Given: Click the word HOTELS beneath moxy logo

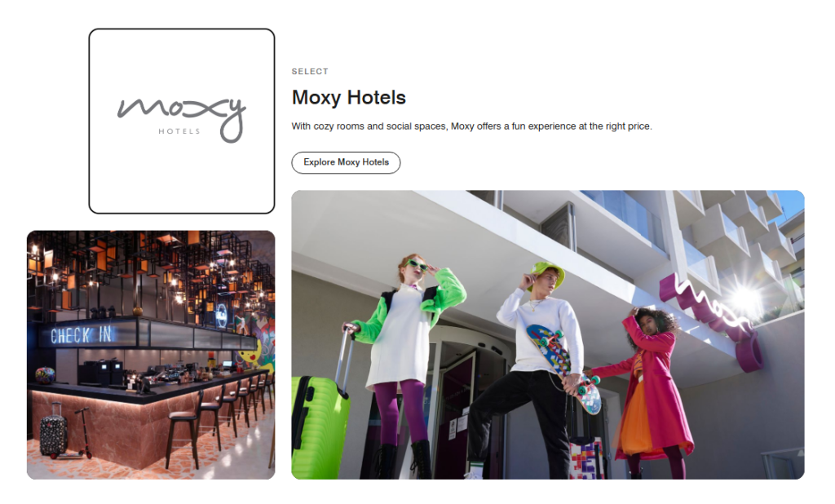Looking at the screenshot, I should click(179, 131).
